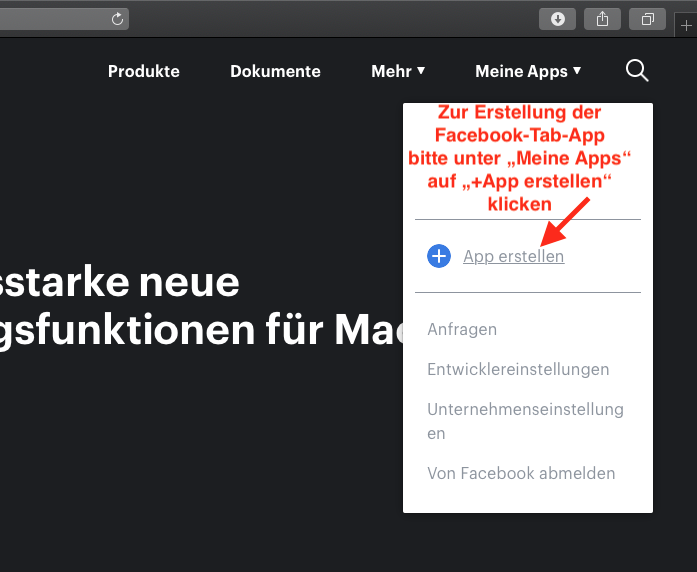This screenshot has width=697, height=572.
Task: Click the red instruction text in the dropdown
Action: coord(519,158)
